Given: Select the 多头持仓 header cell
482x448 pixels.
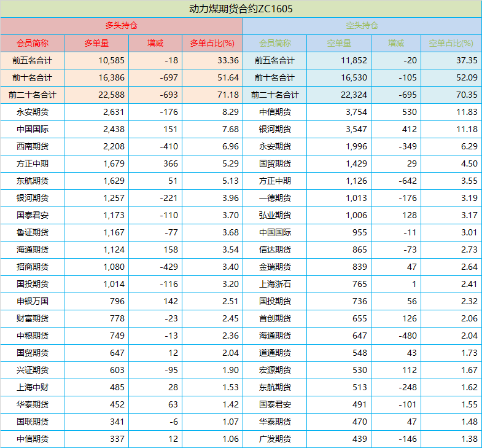Looking at the screenshot, I should click(x=122, y=26).
